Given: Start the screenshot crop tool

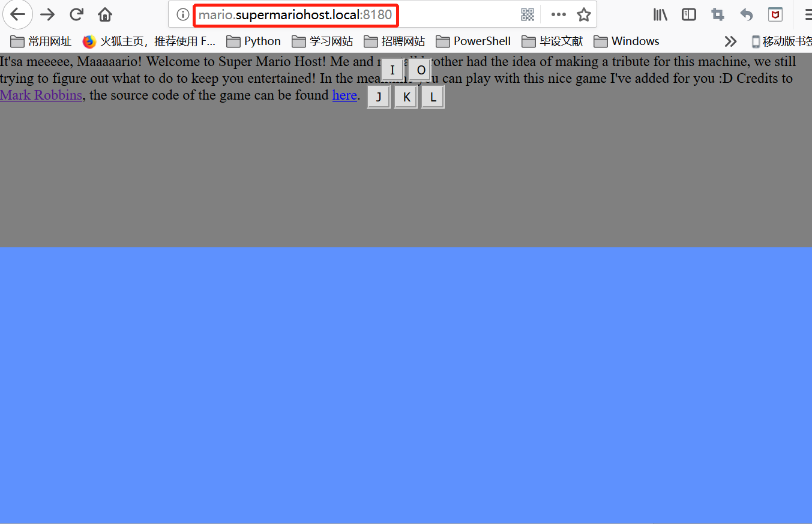Looking at the screenshot, I should click(717, 14).
